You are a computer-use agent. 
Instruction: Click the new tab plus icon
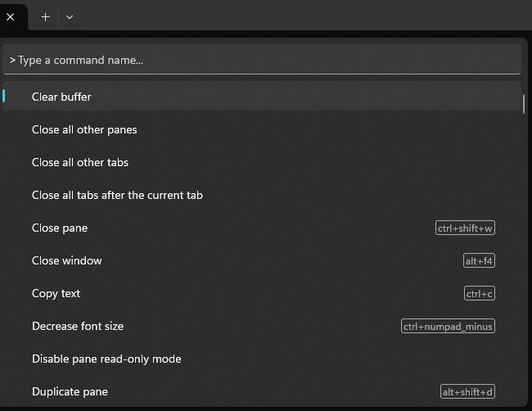pos(45,16)
